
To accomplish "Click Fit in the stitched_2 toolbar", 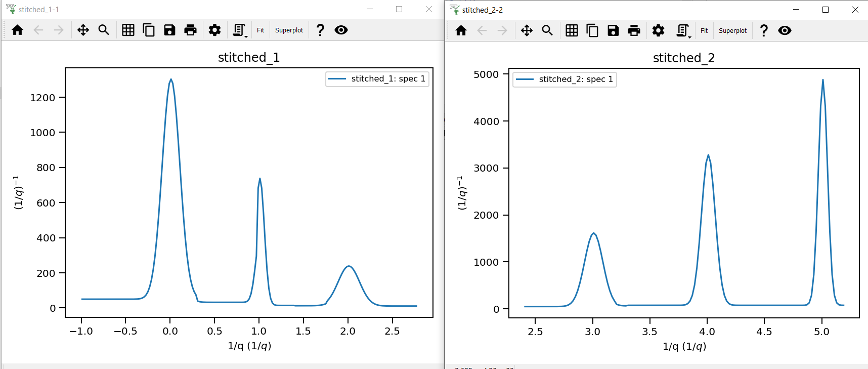I will (x=704, y=31).
